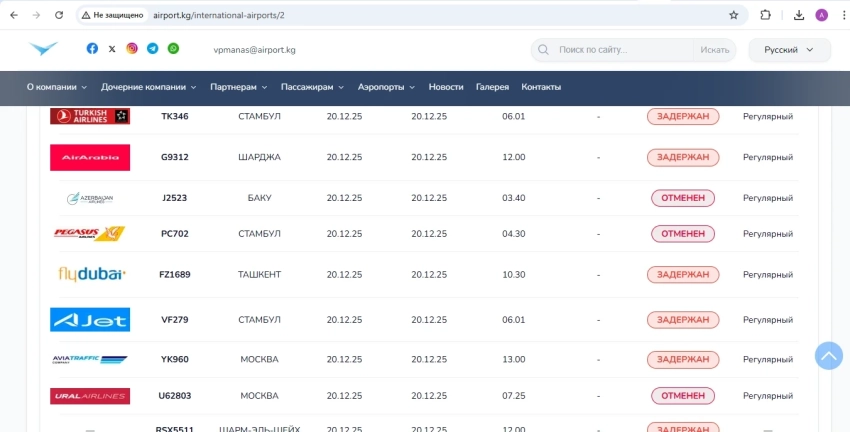Click the browser downloads icon
The image size is (850, 432).
[799, 15]
